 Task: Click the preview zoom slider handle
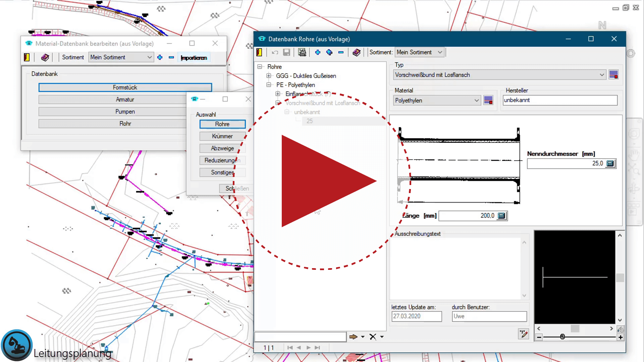[562, 337]
